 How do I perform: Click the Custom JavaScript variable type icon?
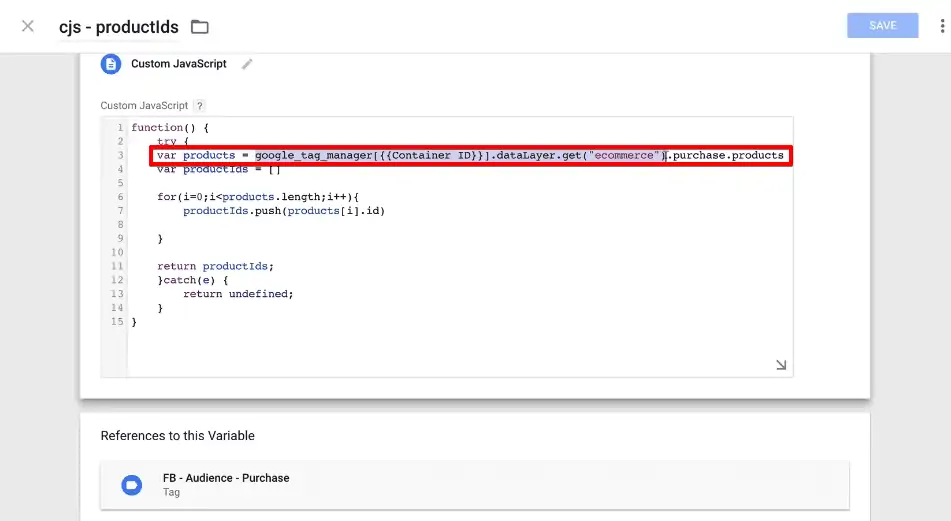pyautogui.click(x=111, y=64)
